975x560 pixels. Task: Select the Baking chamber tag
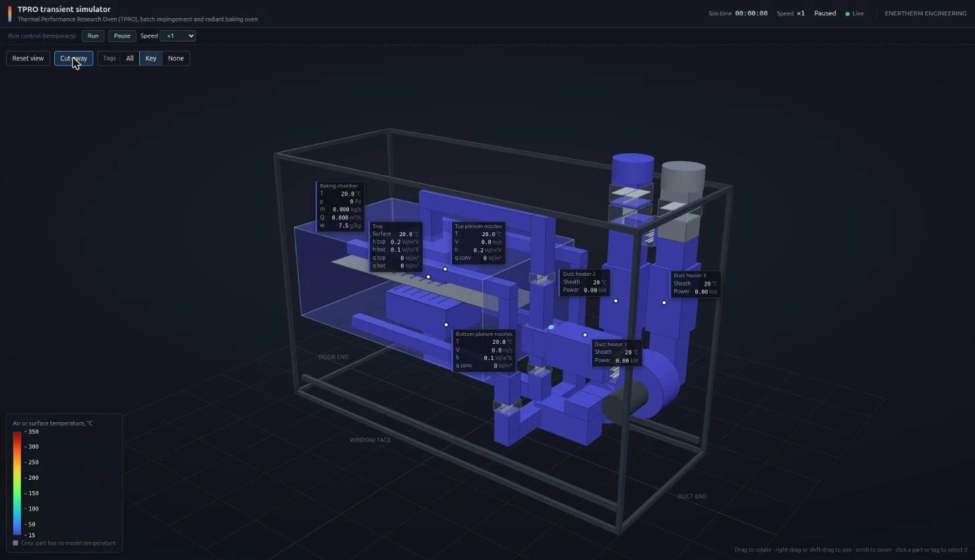tap(339, 206)
